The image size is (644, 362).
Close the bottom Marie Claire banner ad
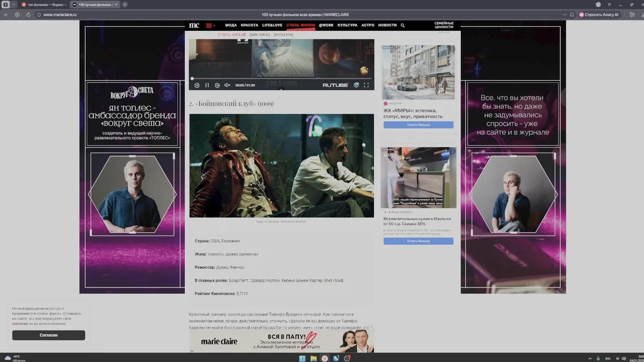371,327
